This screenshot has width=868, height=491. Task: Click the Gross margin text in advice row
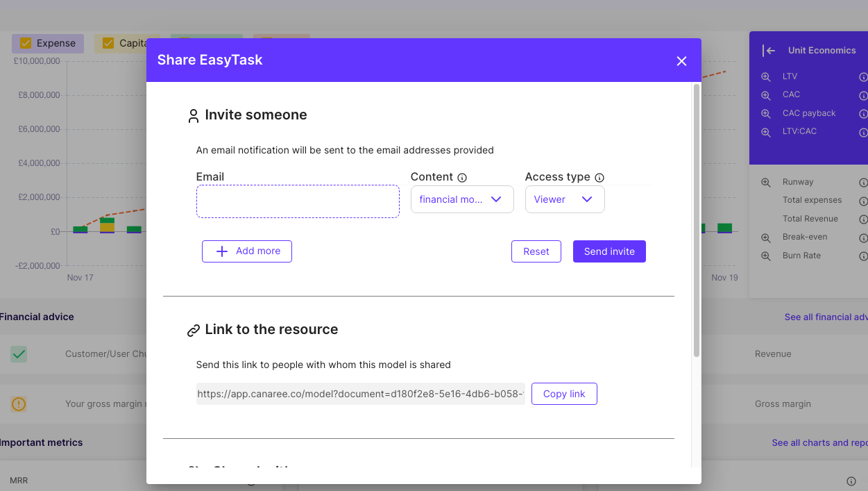(x=783, y=403)
